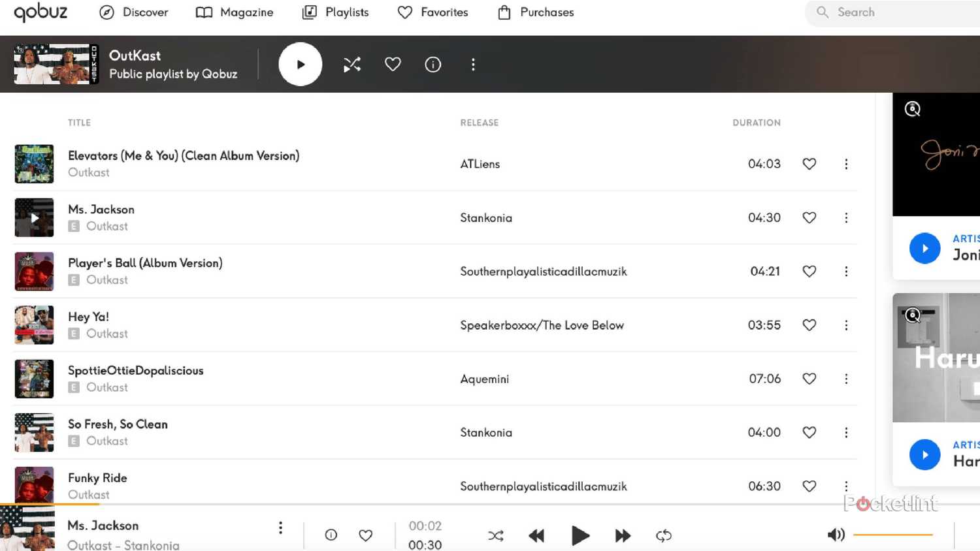This screenshot has height=551, width=980.
Task: Shuffle the OutKast playlist
Action: click(351, 64)
